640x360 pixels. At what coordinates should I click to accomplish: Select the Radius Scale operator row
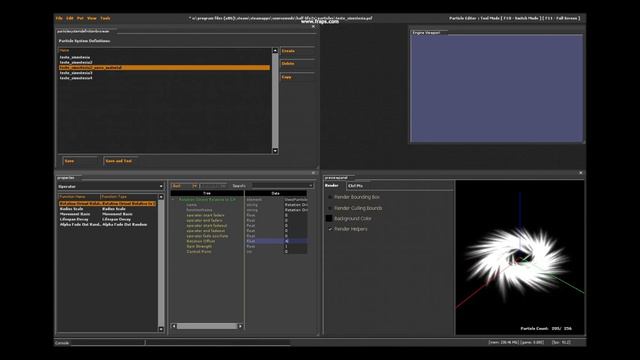[107, 209]
